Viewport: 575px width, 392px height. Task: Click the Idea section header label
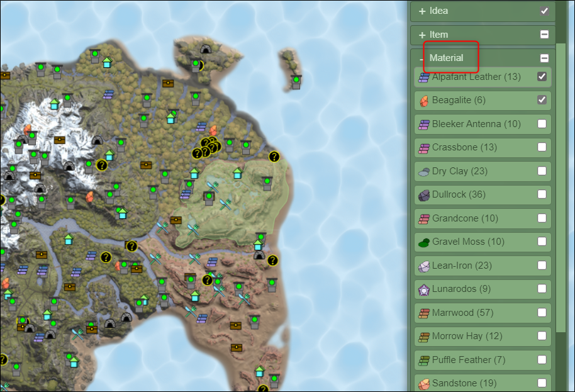click(438, 11)
